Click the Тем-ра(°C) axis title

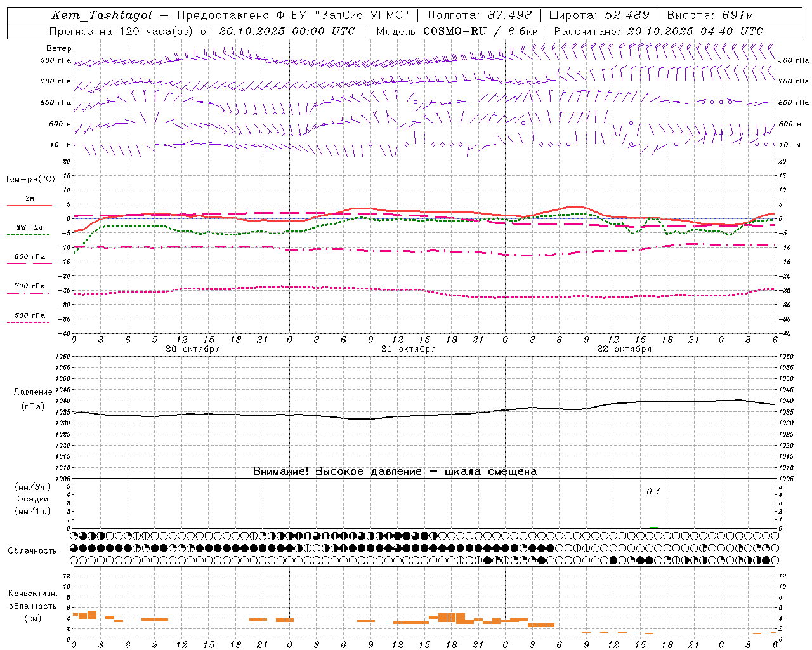coord(30,180)
